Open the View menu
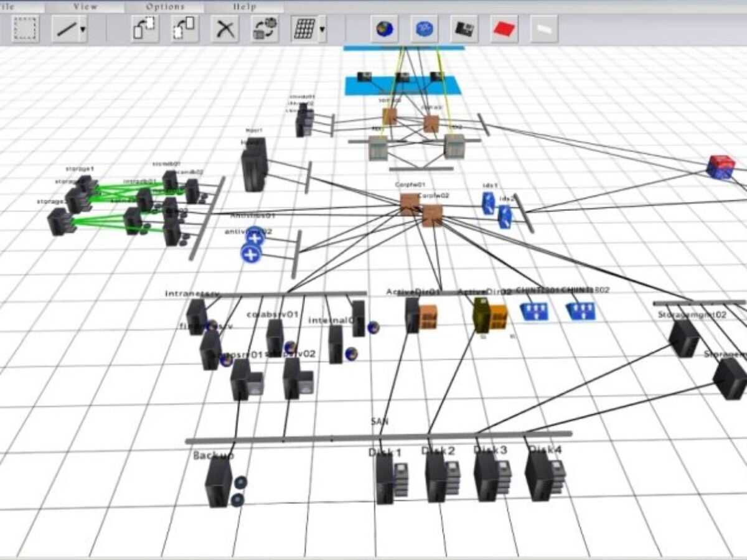747x560 pixels. tap(84, 6)
